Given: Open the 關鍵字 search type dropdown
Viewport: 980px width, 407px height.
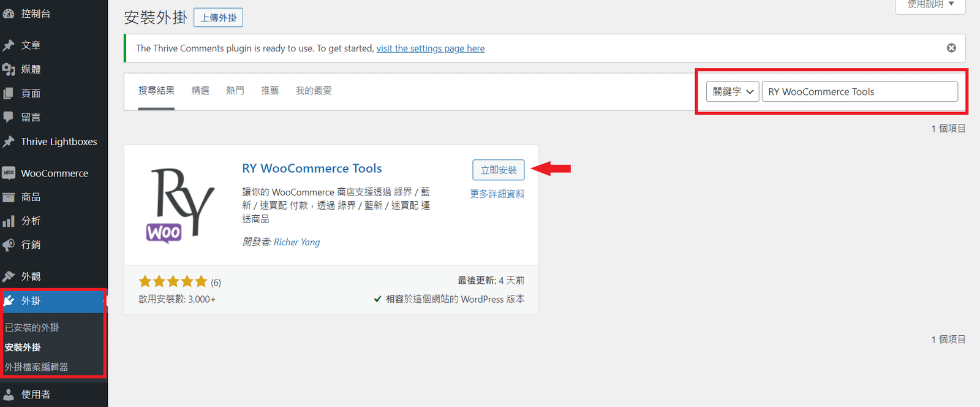Looking at the screenshot, I should (x=733, y=91).
